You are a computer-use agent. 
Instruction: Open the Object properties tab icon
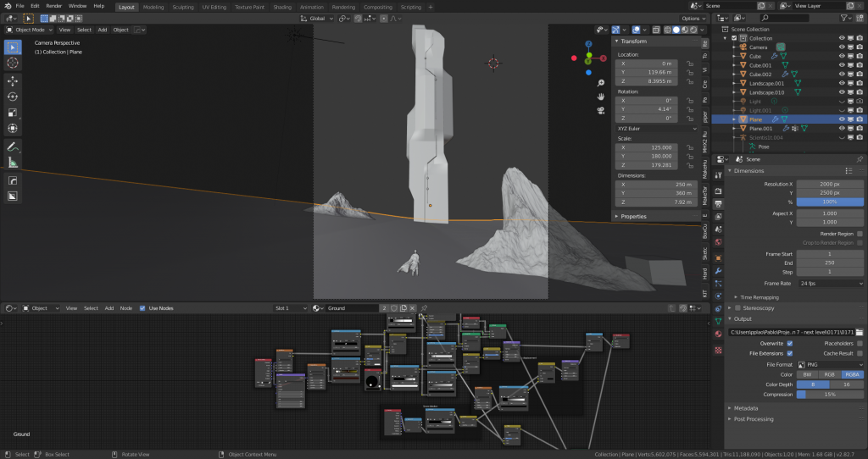[718, 258]
